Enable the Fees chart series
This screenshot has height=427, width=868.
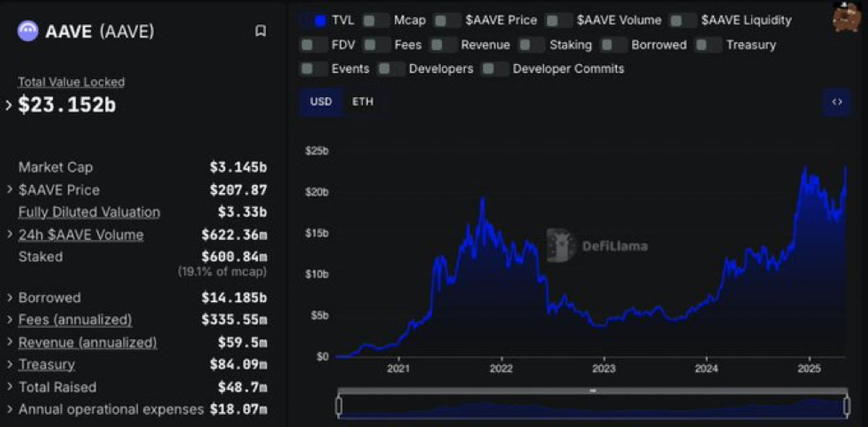click(376, 45)
